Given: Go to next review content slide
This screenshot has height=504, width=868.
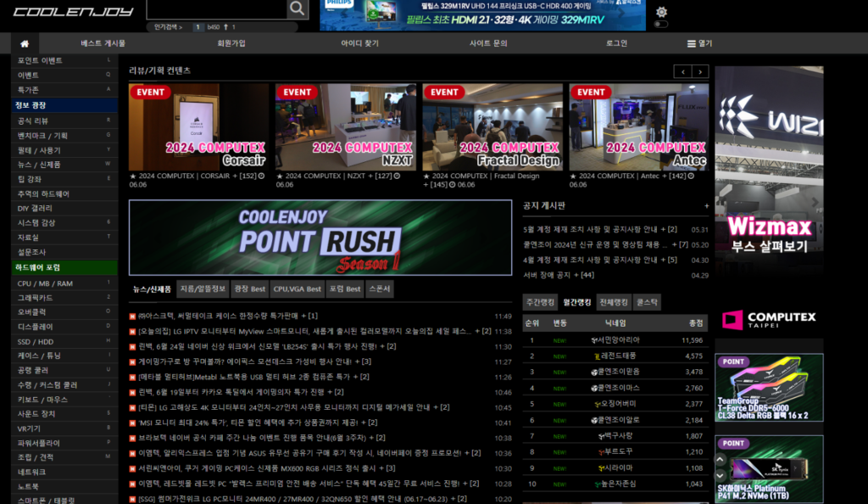Looking at the screenshot, I should [700, 71].
